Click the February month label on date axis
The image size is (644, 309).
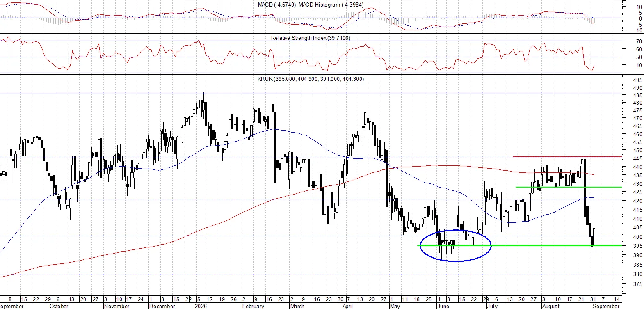click(253, 306)
